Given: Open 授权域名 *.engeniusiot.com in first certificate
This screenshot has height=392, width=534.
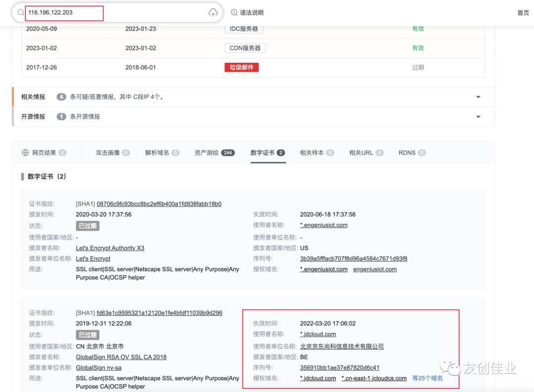Looking at the screenshot, I should 324,269.
